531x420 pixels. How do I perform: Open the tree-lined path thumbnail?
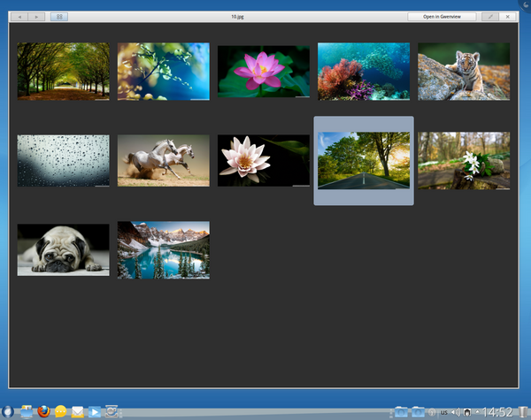click(63, 72)
